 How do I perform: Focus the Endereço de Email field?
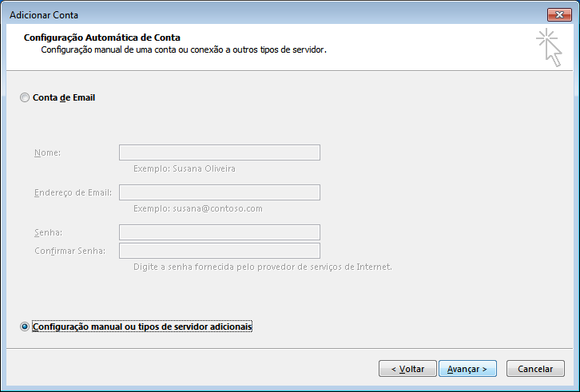coord(220,192)
